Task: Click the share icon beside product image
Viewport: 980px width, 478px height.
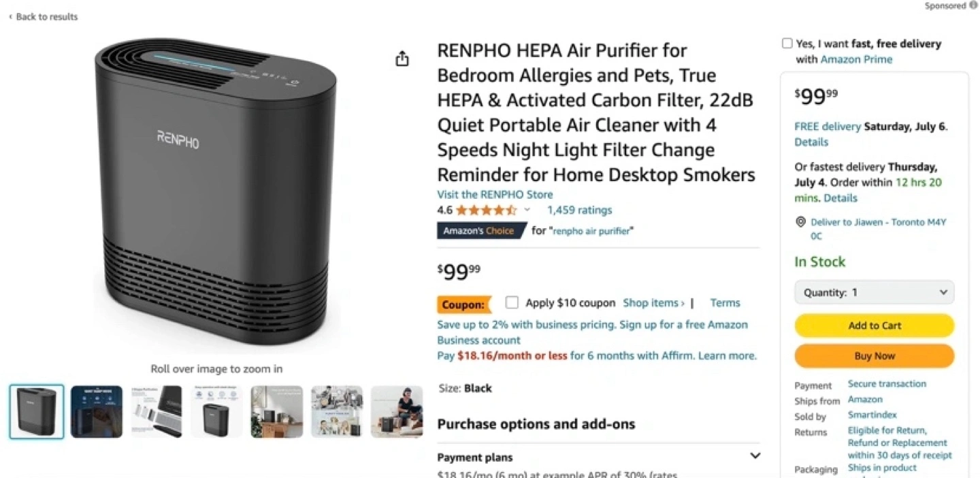Action: pos(402,59)
